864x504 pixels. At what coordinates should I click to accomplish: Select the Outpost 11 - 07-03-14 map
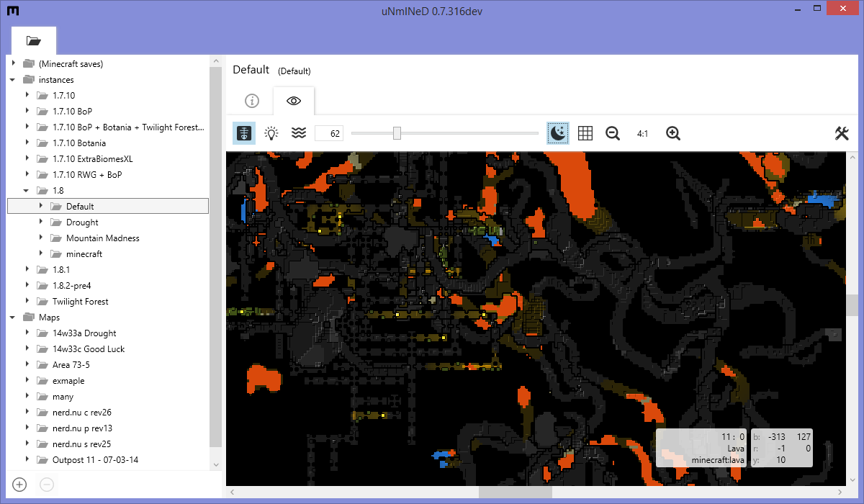point(95,459)
